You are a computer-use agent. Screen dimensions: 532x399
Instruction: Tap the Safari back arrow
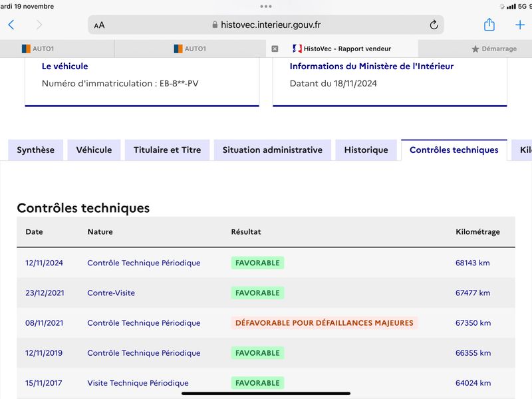[11, 25]
